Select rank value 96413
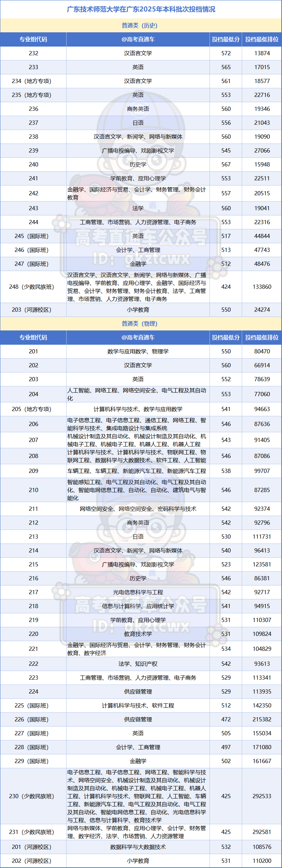The height and width of the screenshot is (868, 282). 262,550
